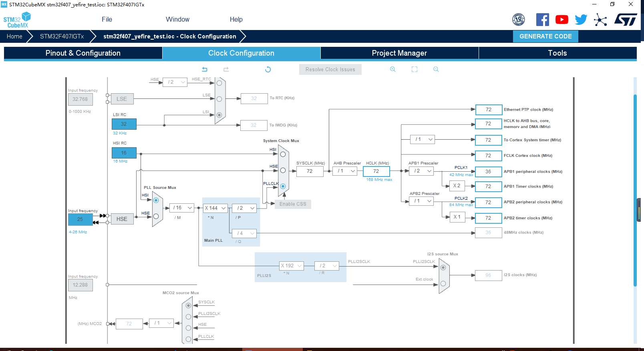Select Ext.clock in I2S source Mux
Screen dimensions: 644x351
(x=443, y=283)
